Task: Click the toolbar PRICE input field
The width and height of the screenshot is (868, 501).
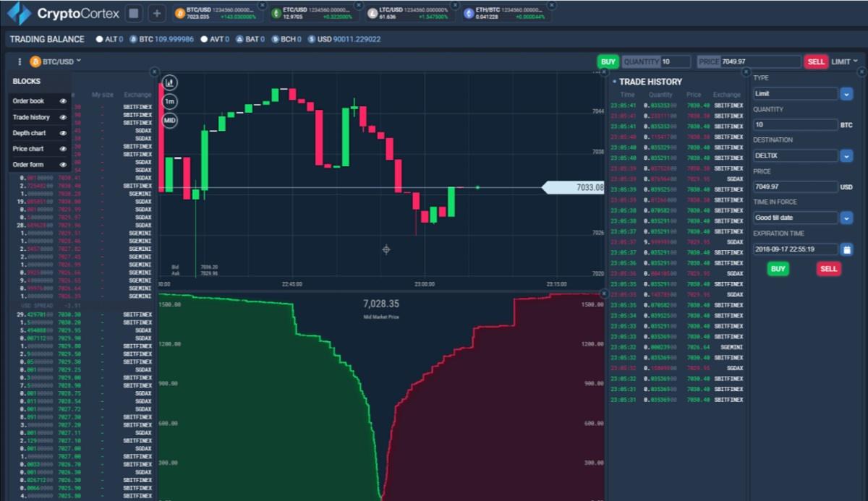Action: 749,61
